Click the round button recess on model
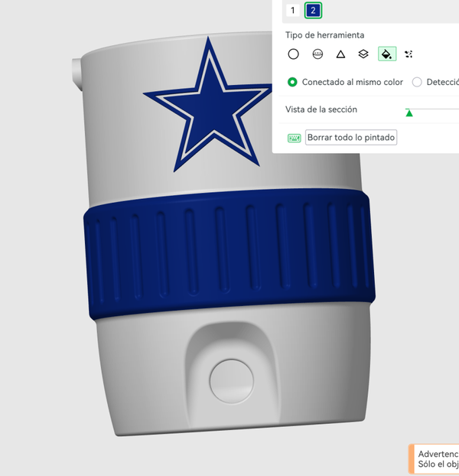The height and width of the screenshot is (476, 459). (232, 381)
